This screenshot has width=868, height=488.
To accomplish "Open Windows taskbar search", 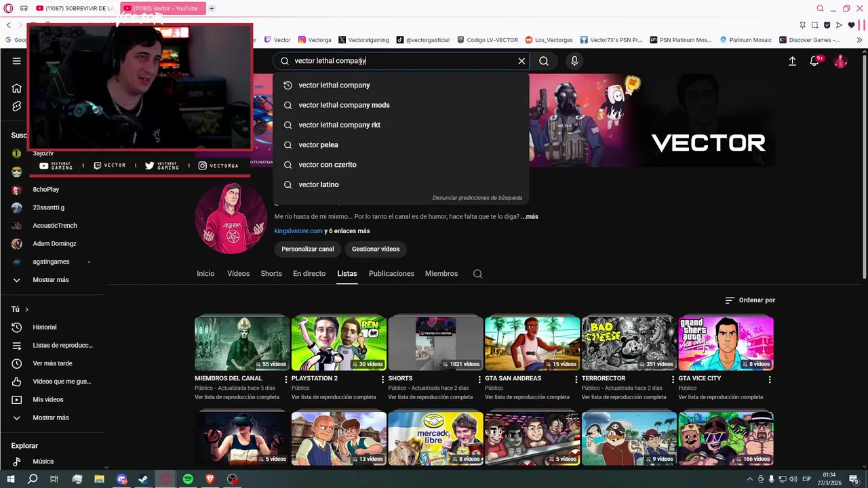I will pos(33,479).
